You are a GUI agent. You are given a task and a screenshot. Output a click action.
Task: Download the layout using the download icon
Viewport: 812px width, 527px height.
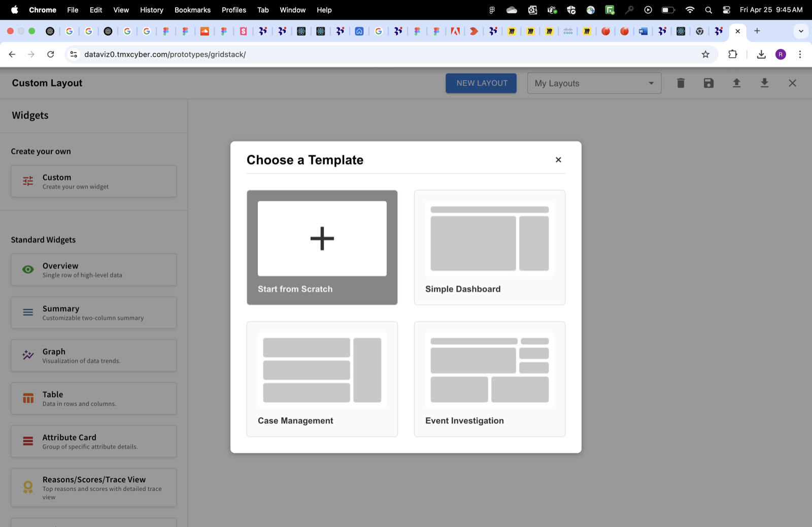pos(764,83)
